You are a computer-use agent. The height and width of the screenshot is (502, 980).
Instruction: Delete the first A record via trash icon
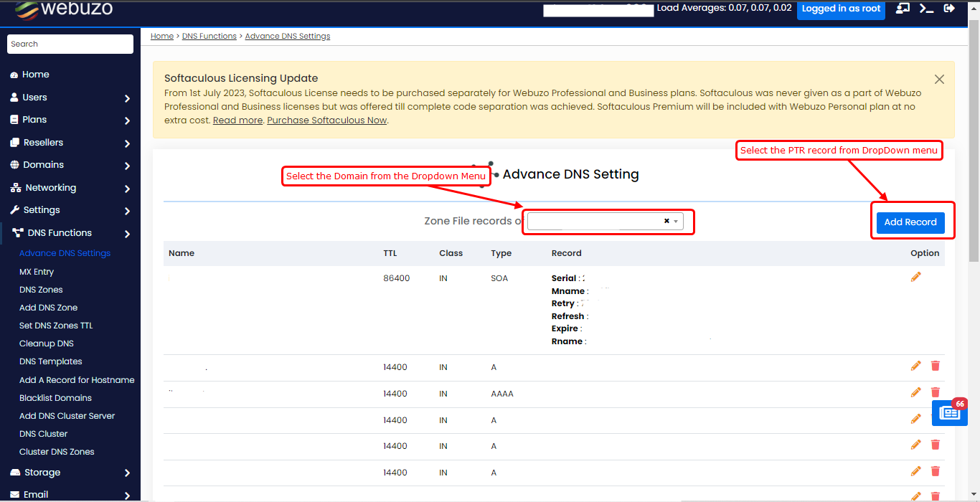(x=935, y=366)
